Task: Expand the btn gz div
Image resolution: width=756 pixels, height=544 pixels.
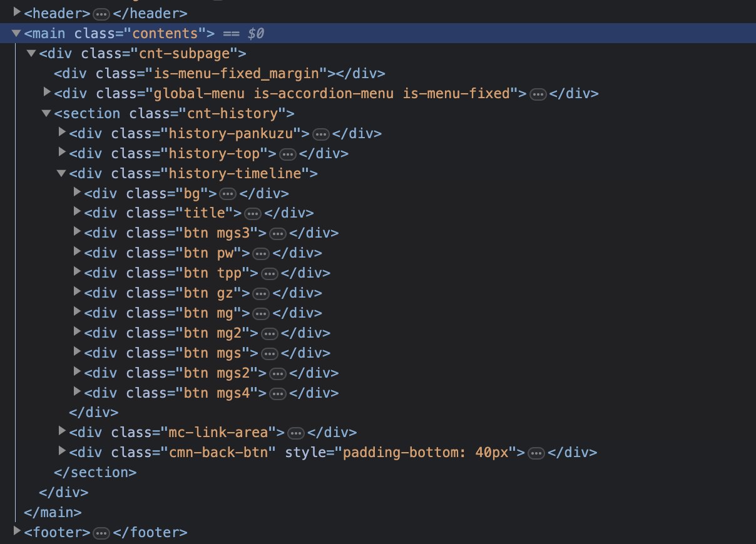Action: 78,293
